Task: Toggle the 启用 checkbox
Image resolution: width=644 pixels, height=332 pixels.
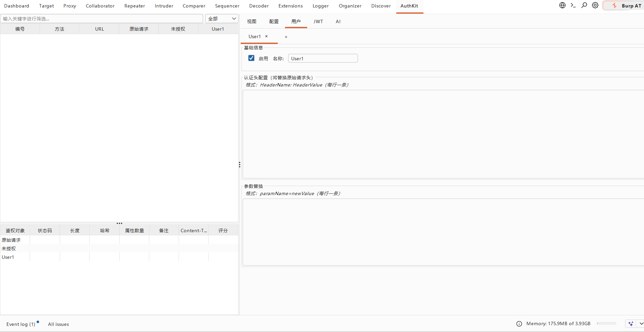Action: 251,58
